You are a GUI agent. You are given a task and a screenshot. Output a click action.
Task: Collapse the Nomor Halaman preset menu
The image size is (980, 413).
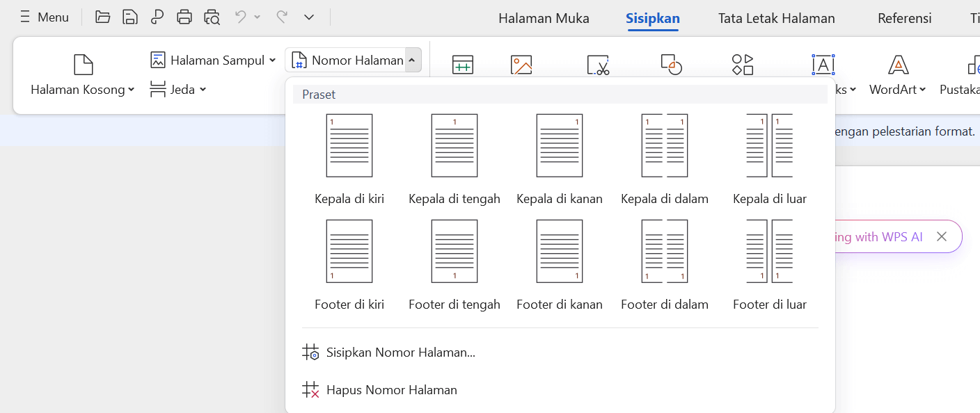click(x=412, y=60)
